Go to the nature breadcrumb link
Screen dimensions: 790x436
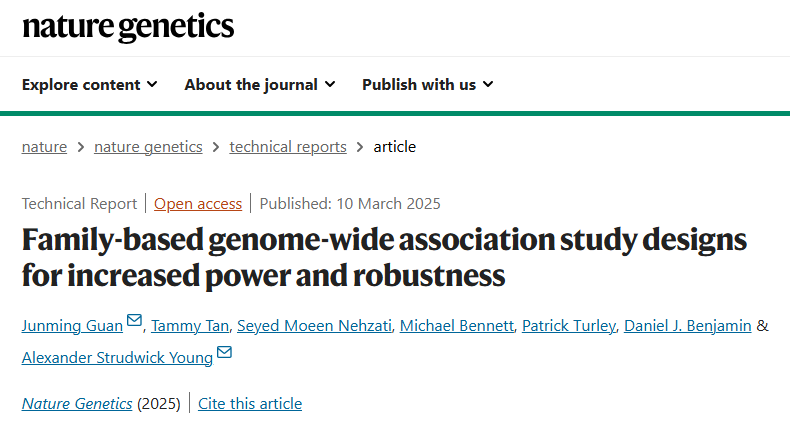pos(44,147)
